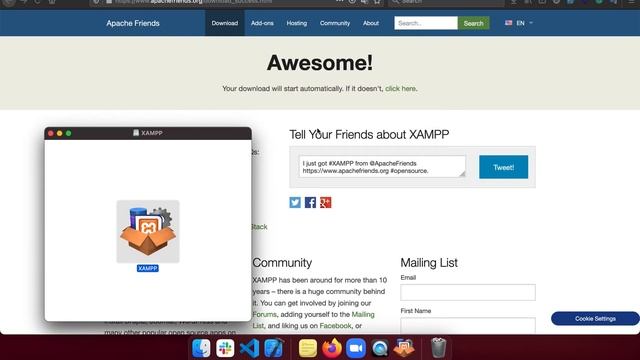
Task: Share on Twitter via bird icon
Action: [295, 202]
